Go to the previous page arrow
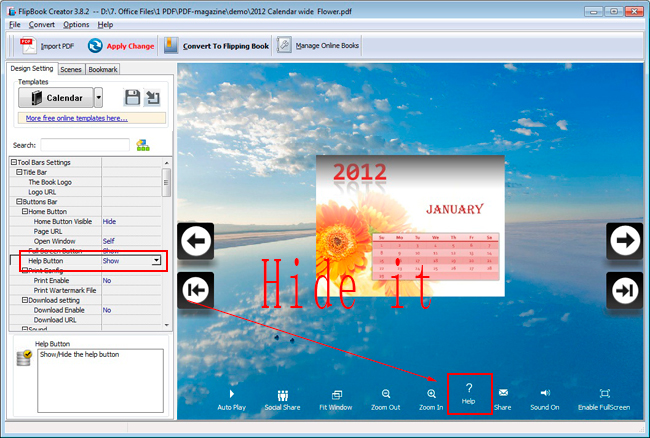The image size is (650, 438). tap(196, 241)
